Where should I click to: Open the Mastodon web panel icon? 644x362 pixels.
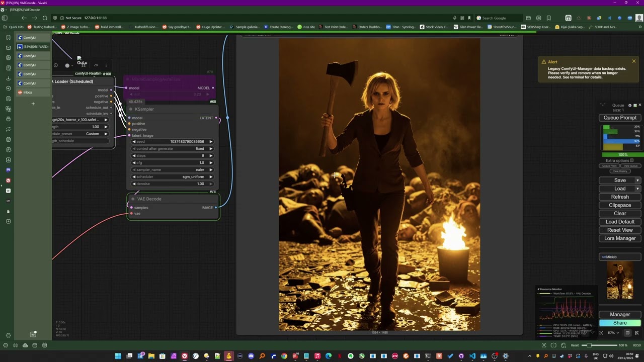pos(8,170)
